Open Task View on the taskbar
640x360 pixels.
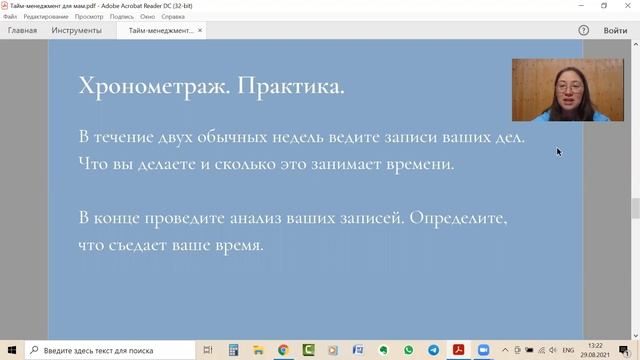pos(208,350)
